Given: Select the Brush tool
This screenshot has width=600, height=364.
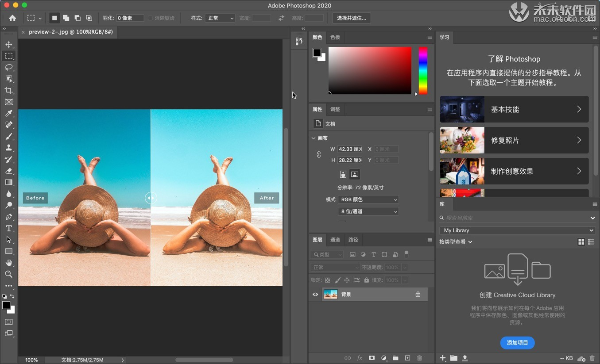Looking at the screenshot, I should point(9,136).
